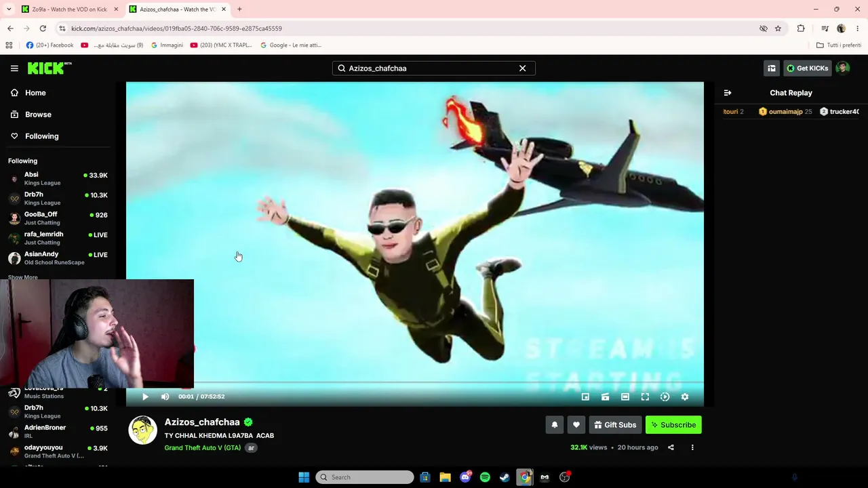Open a new browser tab

point(239,9)
